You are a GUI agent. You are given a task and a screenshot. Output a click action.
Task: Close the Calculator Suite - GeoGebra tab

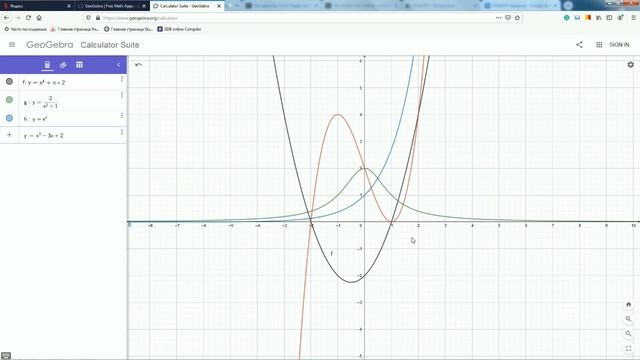point(219,6)
